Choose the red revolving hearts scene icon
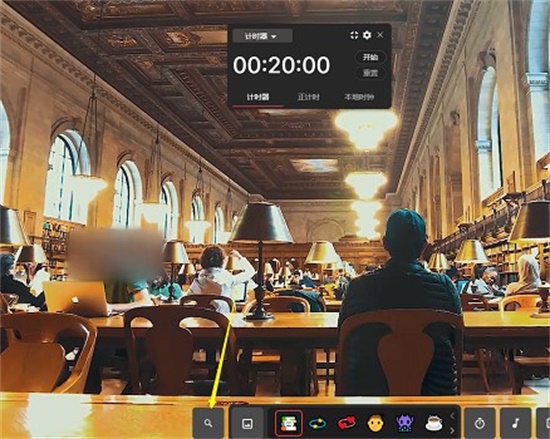 (347, 423)
